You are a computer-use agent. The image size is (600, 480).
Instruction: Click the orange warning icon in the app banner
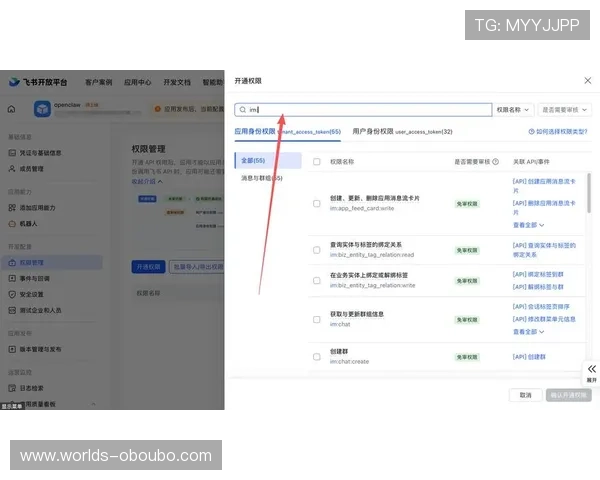[157, 109]
